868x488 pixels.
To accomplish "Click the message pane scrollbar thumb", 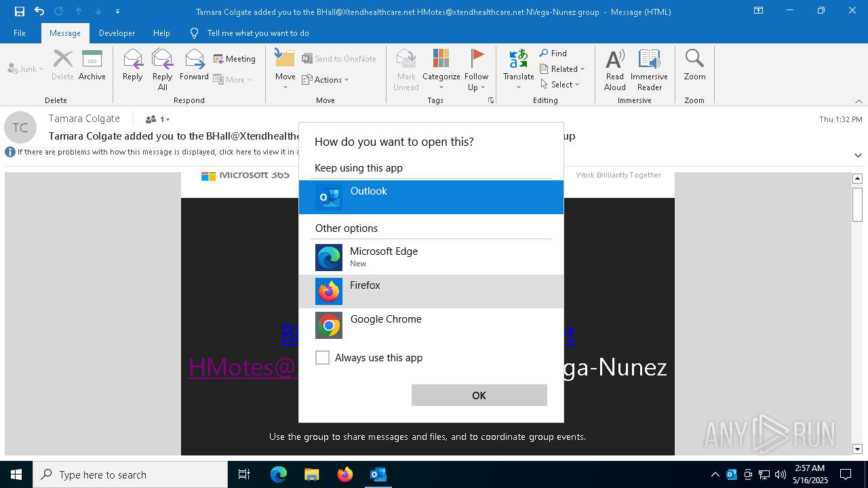I will [857, 203].
